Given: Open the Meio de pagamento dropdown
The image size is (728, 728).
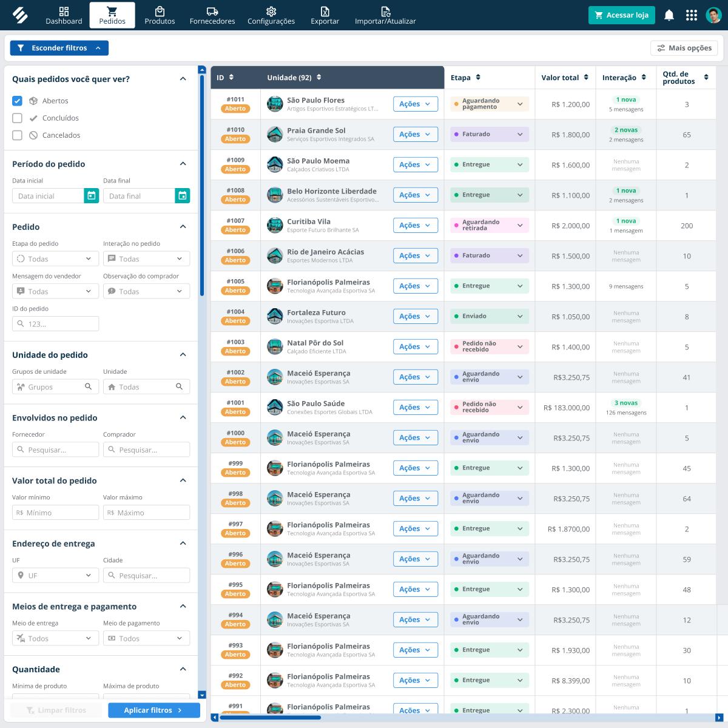Looking at the screenshot, I should pyautogui.click(x=146, y=638).
